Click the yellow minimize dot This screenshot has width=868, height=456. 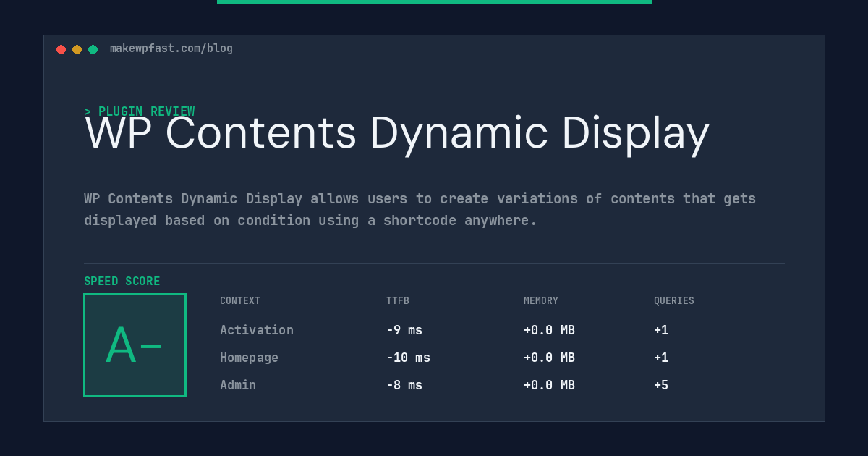pos(77,49)
